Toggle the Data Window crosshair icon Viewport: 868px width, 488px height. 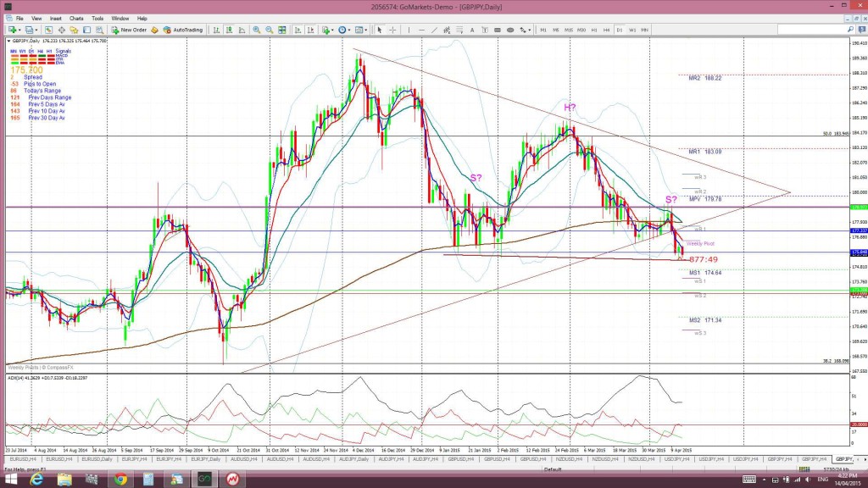coord(61,30)
